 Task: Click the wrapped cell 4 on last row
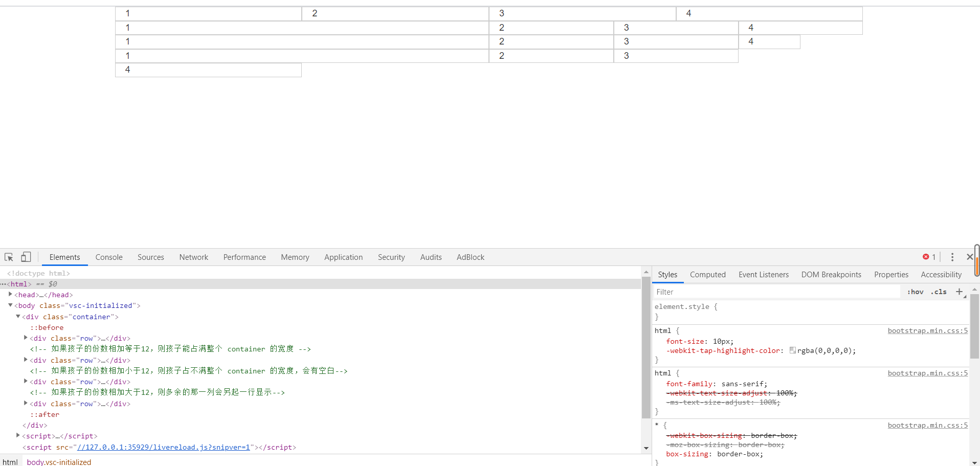[208, 70]
